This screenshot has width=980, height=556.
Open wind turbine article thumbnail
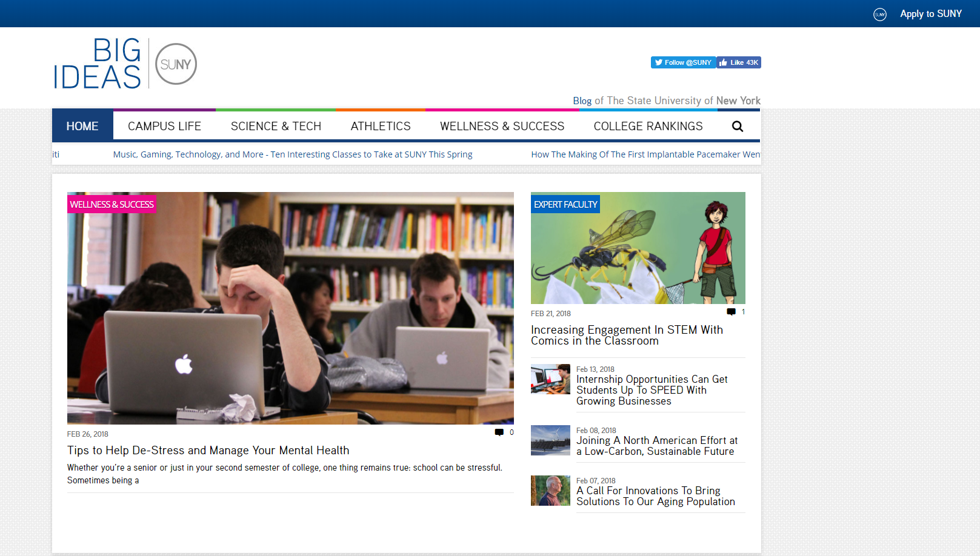[x=550, y=440]
